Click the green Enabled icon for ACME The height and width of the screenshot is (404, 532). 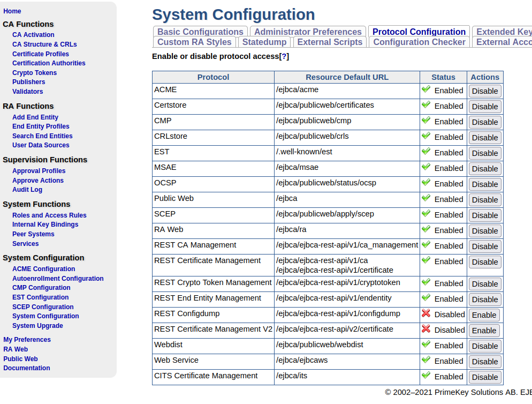click(425, 89)
